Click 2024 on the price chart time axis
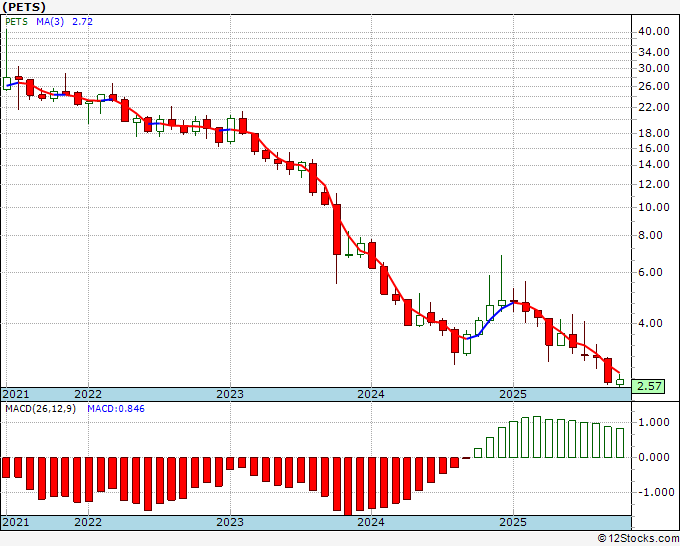Screen dimensions: 680x546 (x=371, y=394)
